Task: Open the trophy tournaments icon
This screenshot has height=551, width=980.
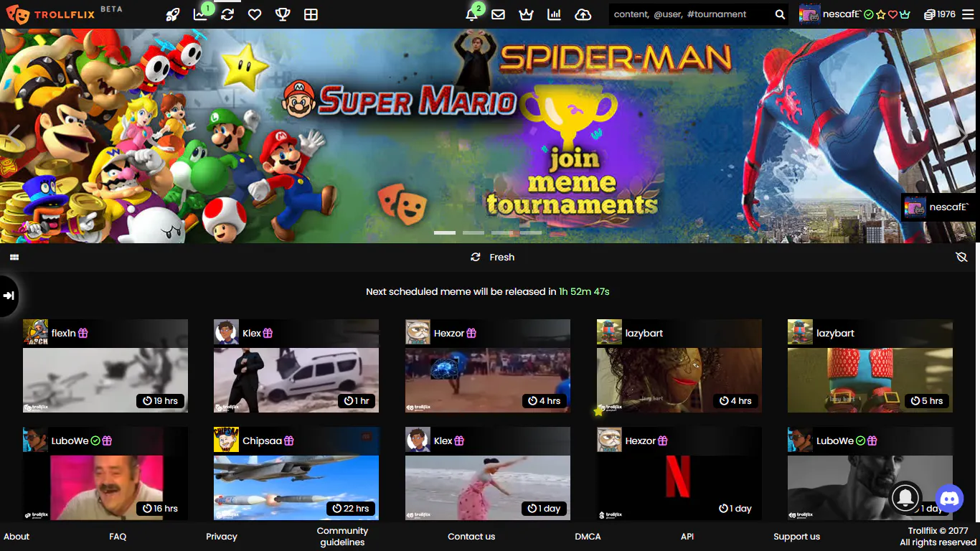Action: pyautogui.click(x=283, y=14)
